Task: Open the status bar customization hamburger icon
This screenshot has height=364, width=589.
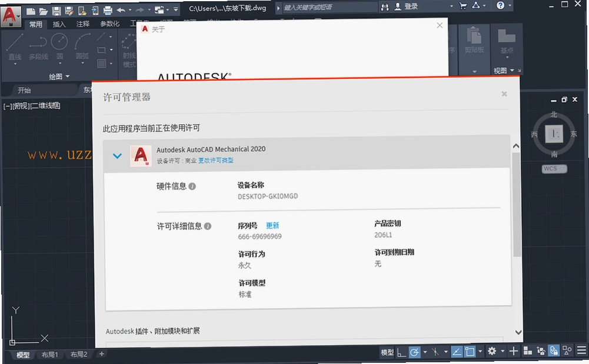Action: tap(582, 350)
